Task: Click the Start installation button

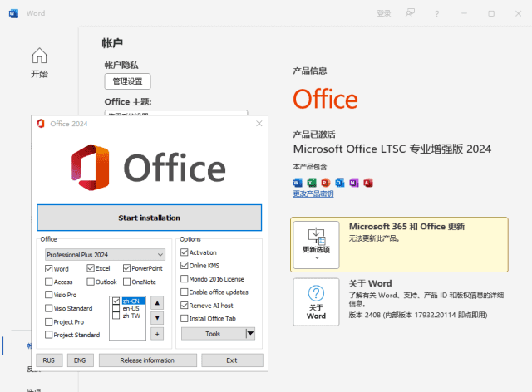Action: (x=150, y=218)
